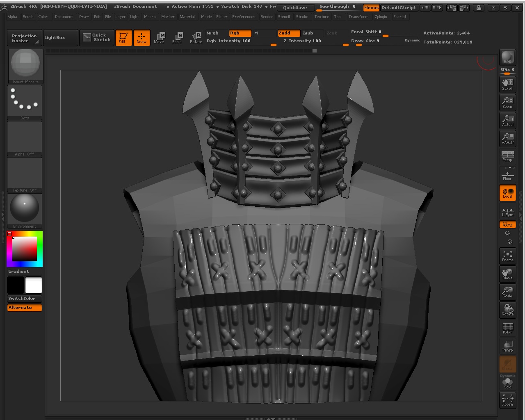The image size is (525, 420).
Task: Toggle PolyF polyframe display
Action: 507,328
